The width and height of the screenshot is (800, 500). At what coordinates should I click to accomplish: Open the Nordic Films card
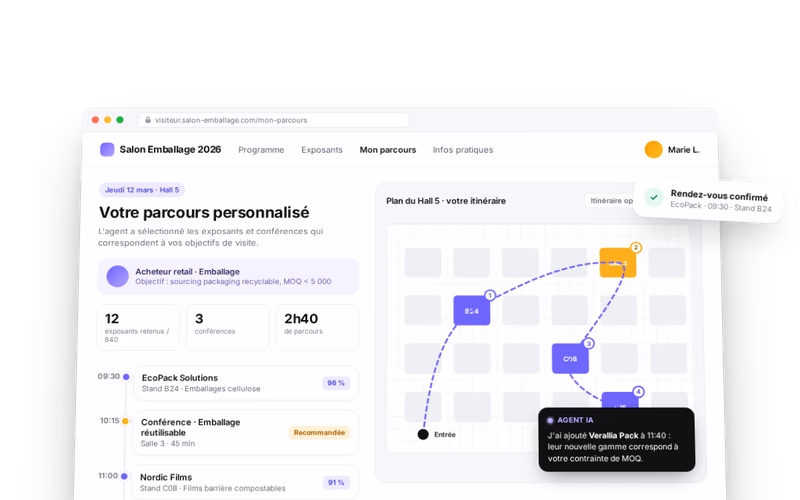tap(245, 482)
